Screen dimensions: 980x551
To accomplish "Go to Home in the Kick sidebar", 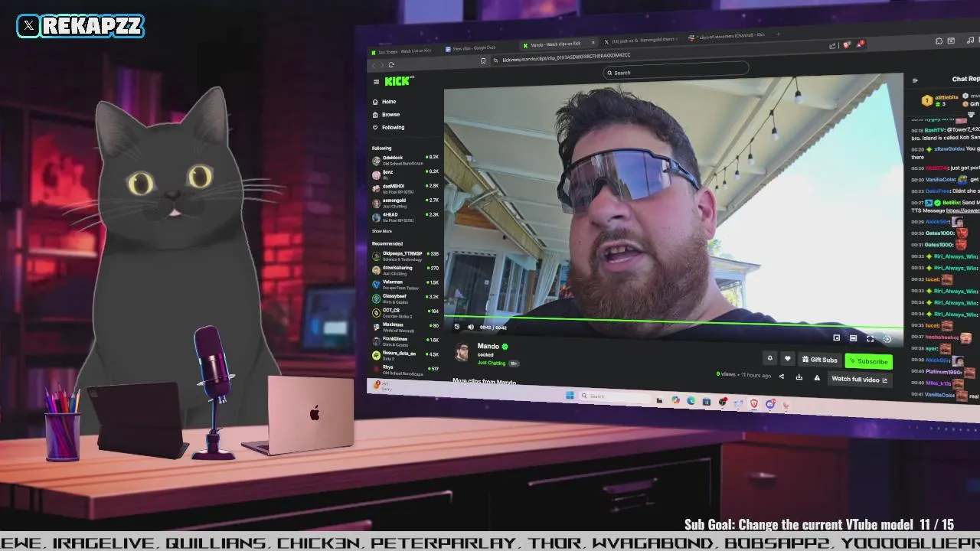I will [x=385, y=102].
